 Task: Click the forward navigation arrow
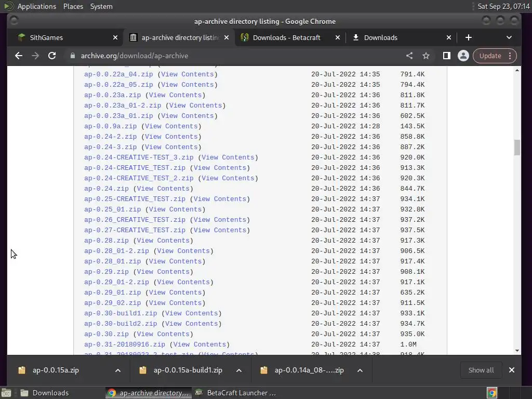pos(35,56)
